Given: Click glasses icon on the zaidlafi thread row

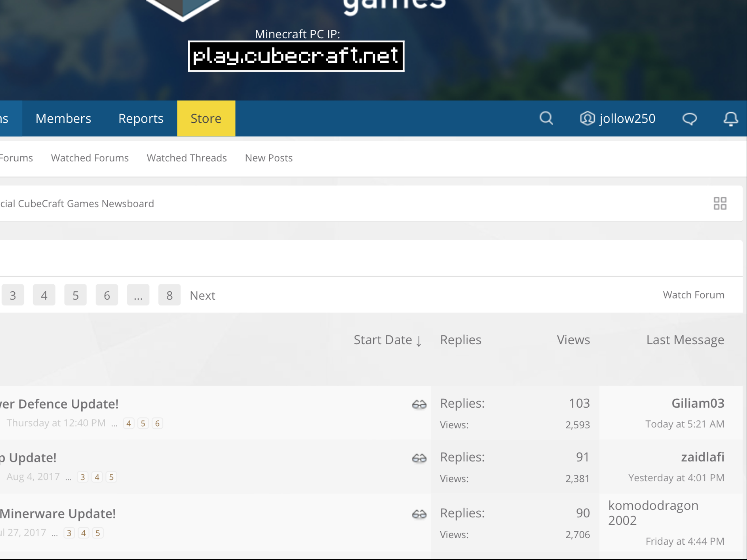Looking at the screenshot, I should point(419,458).
